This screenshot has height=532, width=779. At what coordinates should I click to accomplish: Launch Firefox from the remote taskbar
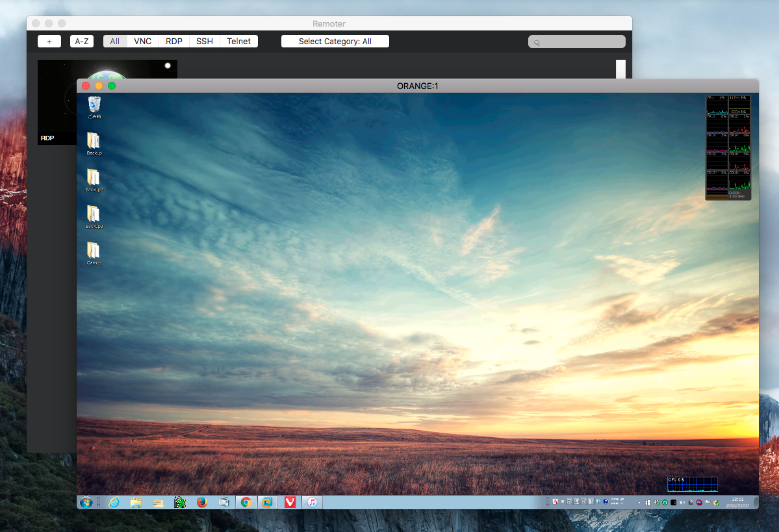coord(201,502)
